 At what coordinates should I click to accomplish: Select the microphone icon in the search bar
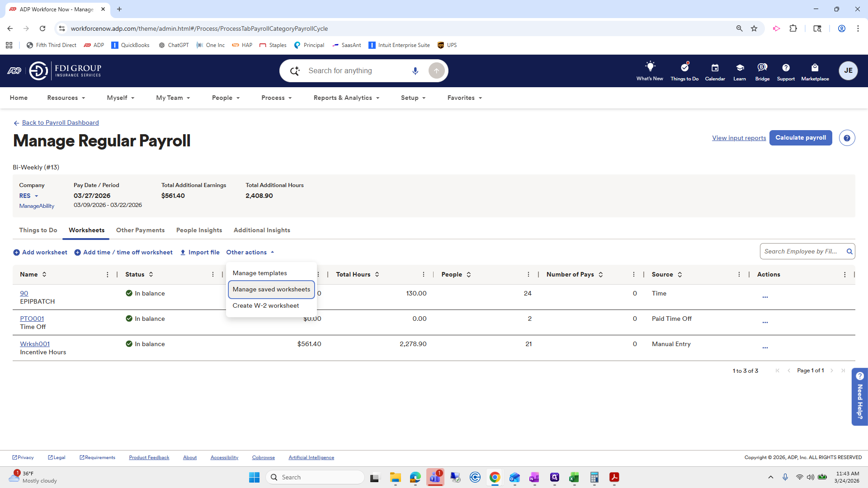[415, 70]
